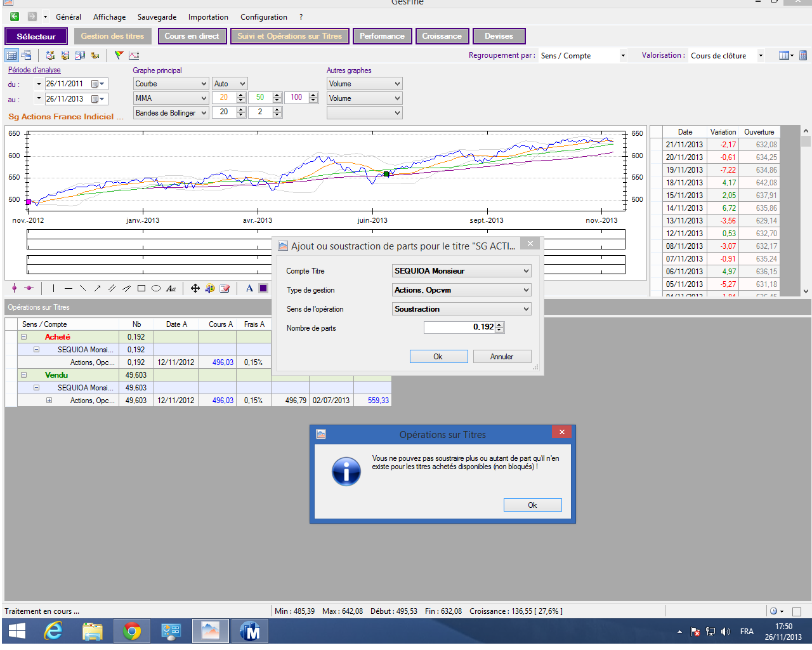Click the green back arrow icon

(15, 17)
